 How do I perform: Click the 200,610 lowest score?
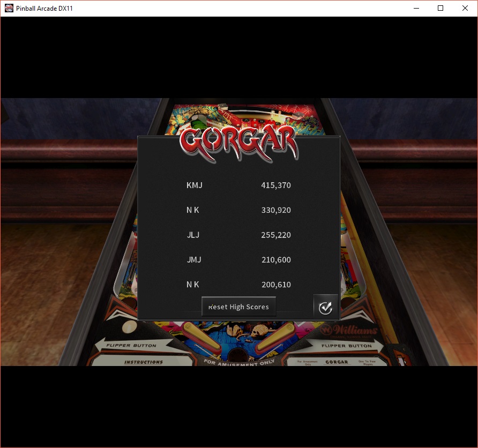click(x=275, y=285)
